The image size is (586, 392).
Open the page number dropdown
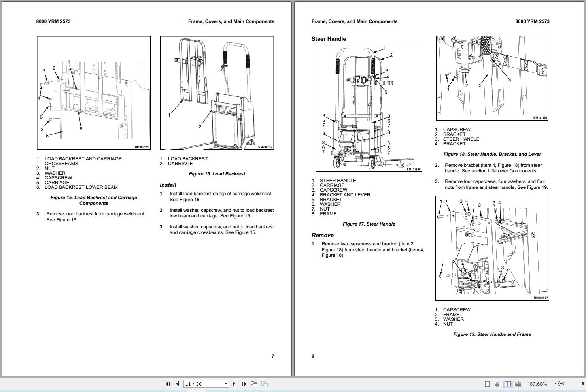point(226,384)
